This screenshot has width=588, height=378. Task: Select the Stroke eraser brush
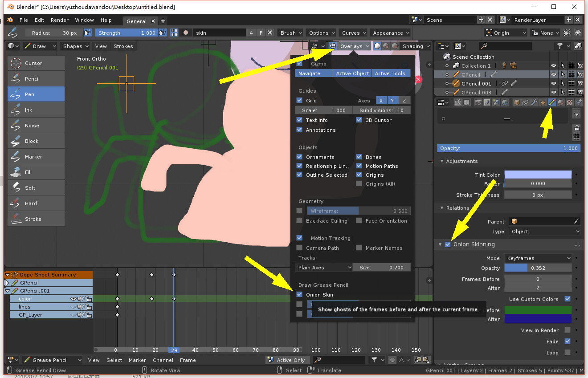(36, 219)
